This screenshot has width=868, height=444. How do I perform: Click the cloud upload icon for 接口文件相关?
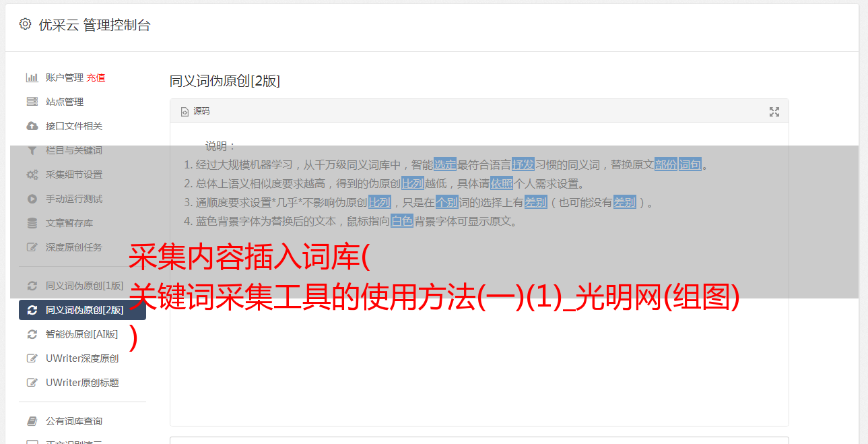point(32,126)
